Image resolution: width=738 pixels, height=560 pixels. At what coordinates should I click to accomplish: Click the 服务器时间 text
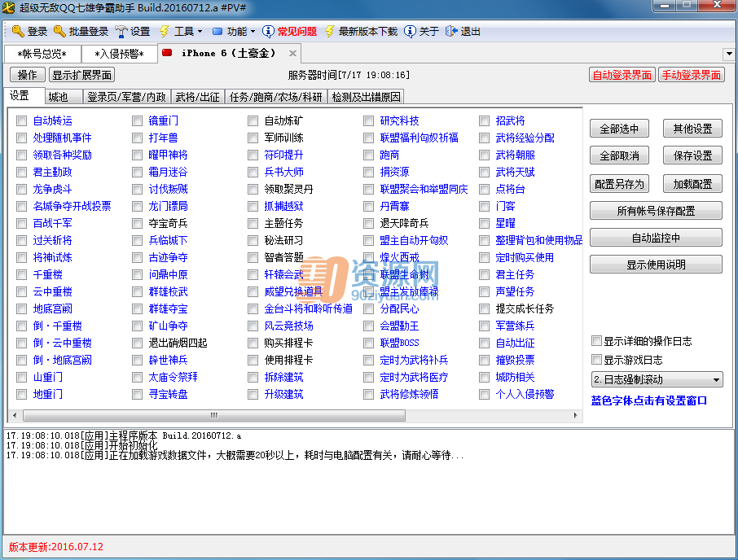(x=349, y=75)
